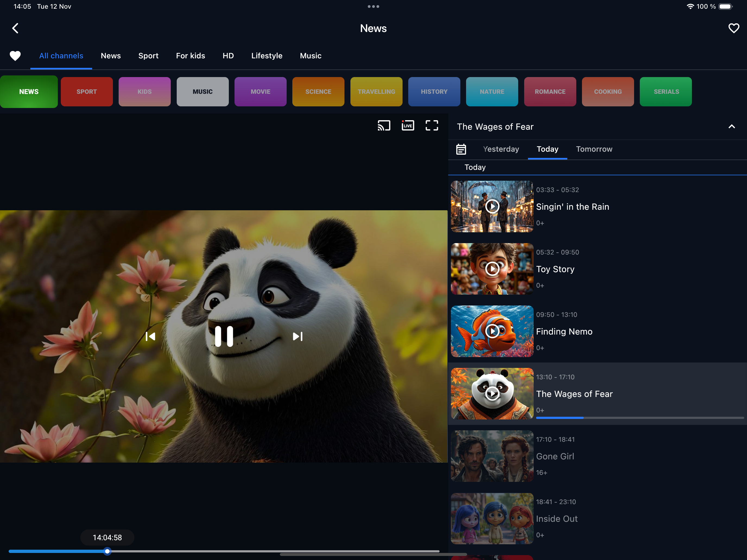747x560 pixels.
Task: Open the Inside Out thumbnail
Action: point(492,518)
